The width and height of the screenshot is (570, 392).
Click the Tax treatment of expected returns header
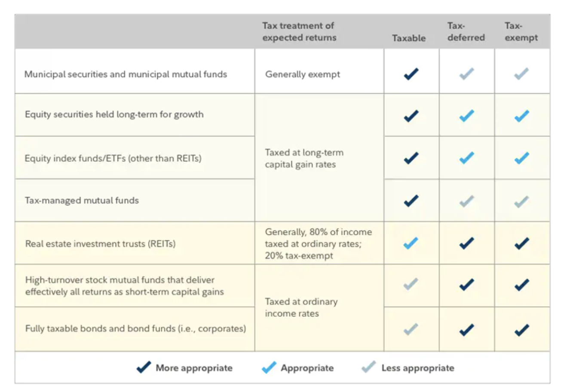[299, 32]
